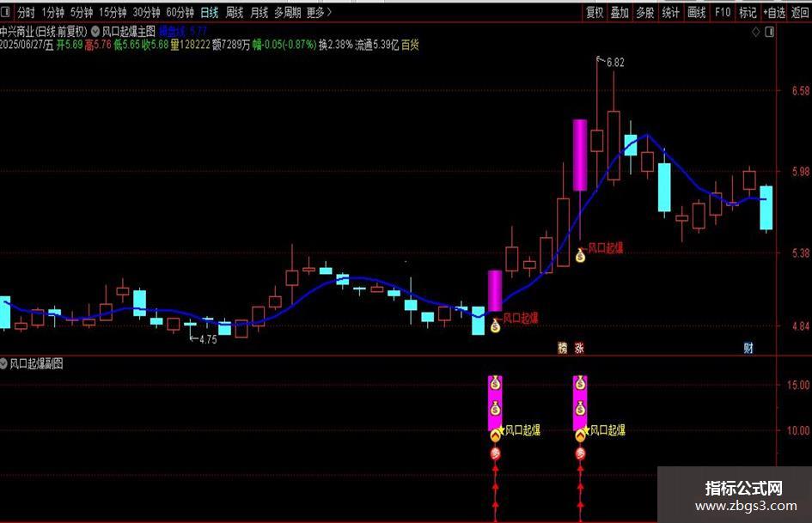Screen dimensions: 812x523
Task: Click the 标记 mark button
Action: coord(748,12)
